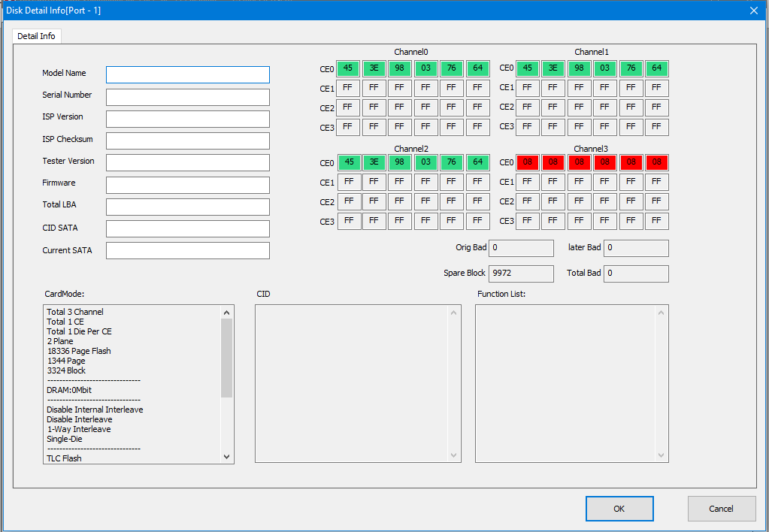The image size is (769, 532).
Task: Click the Channel0 heading label
Action: (411, 52)
